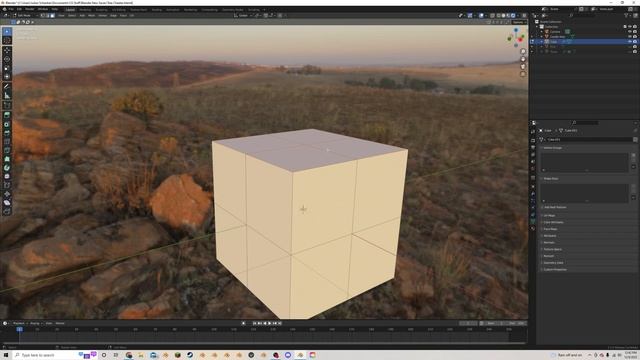Click the navigation gizmo axis widget

516,37
